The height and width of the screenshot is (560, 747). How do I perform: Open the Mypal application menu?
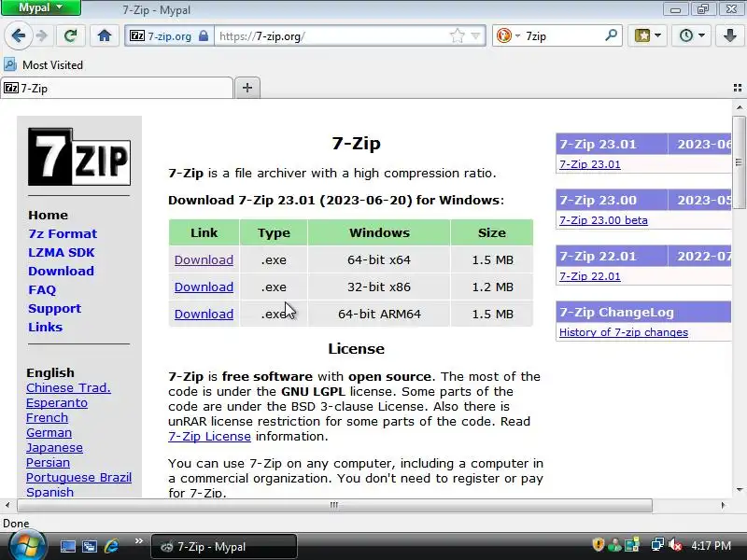(x=41, y=7)
